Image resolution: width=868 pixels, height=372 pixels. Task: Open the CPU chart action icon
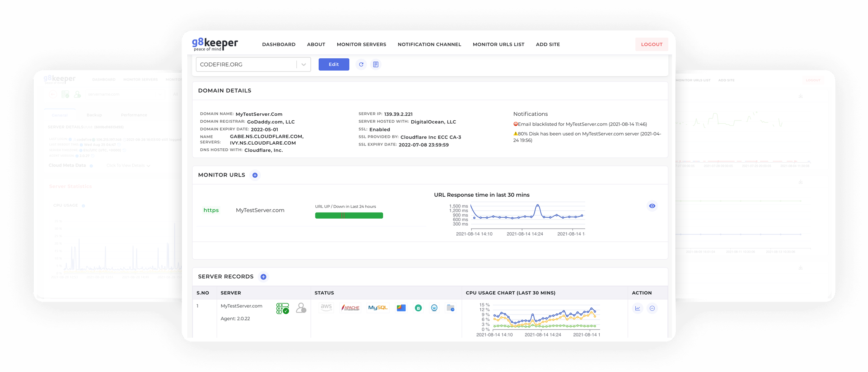pos(638,308)
